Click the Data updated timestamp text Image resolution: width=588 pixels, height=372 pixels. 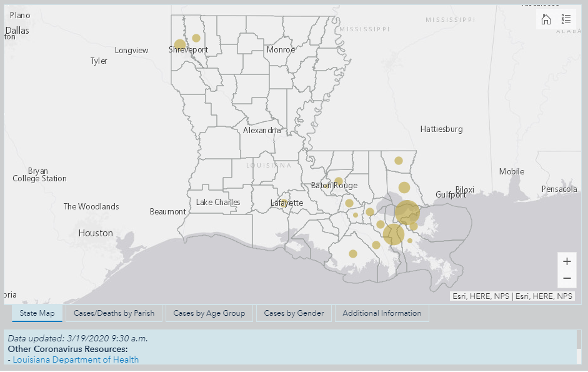pos(77,338)
